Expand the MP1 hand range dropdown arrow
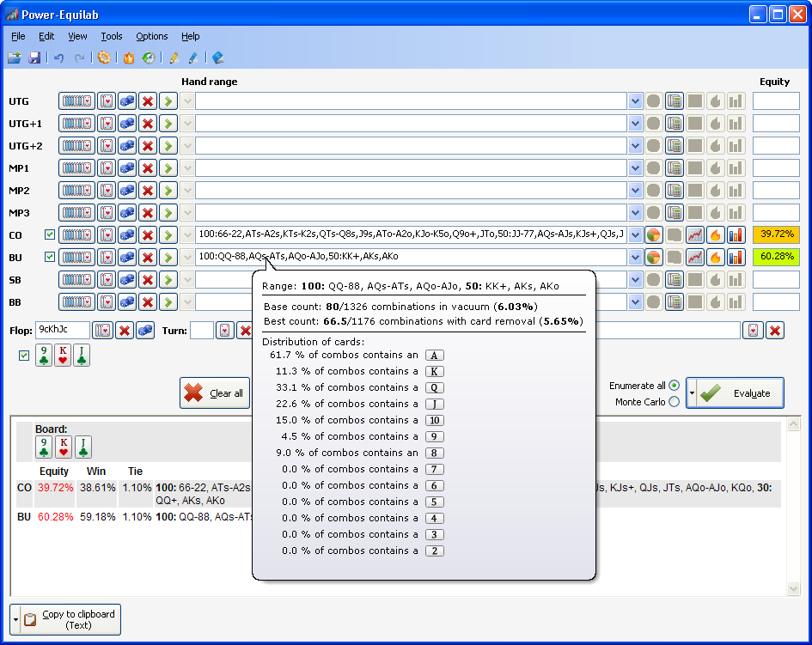 pos(635,167)
